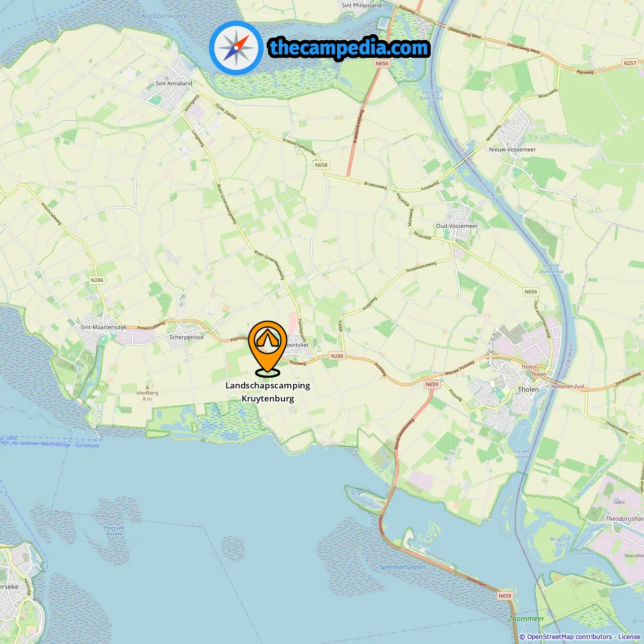Click the Krabbenkreek water label

click(x=165, y=16)
